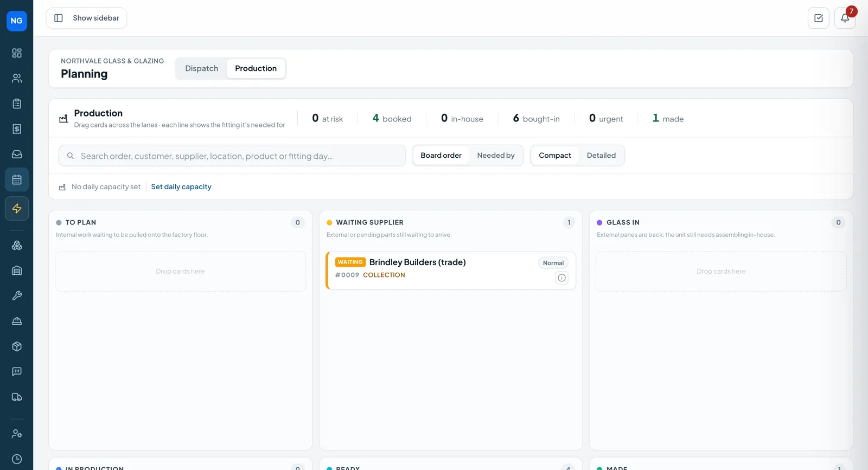Viewport: 868px width, 470px height.
Task: Click the NG logo avatar
Action: point(17,21)
